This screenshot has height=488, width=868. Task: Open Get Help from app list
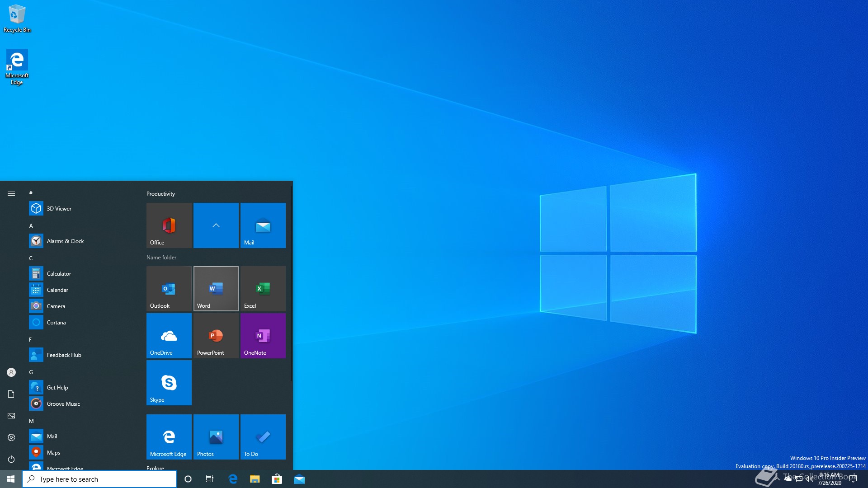81,387
